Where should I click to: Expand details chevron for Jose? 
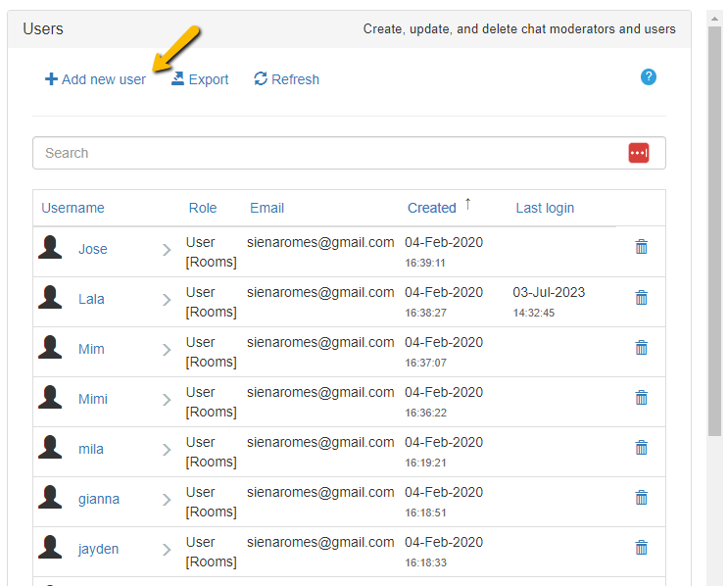click(167, 250)
